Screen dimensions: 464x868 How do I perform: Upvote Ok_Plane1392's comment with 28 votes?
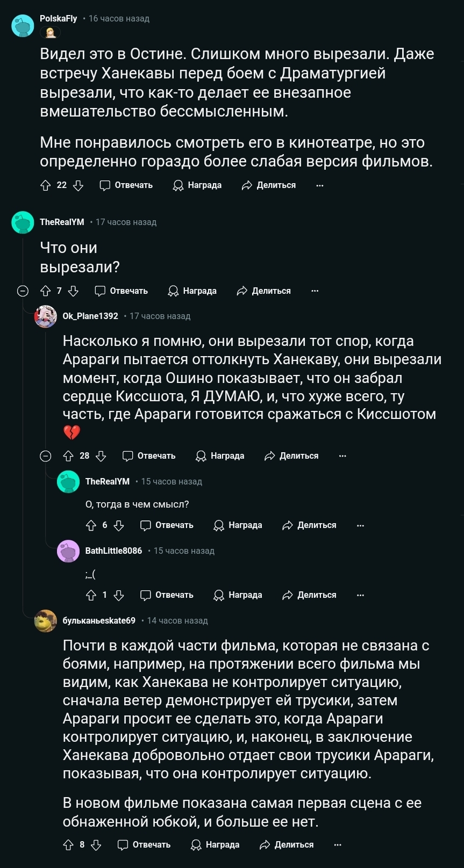coord(68,456)
